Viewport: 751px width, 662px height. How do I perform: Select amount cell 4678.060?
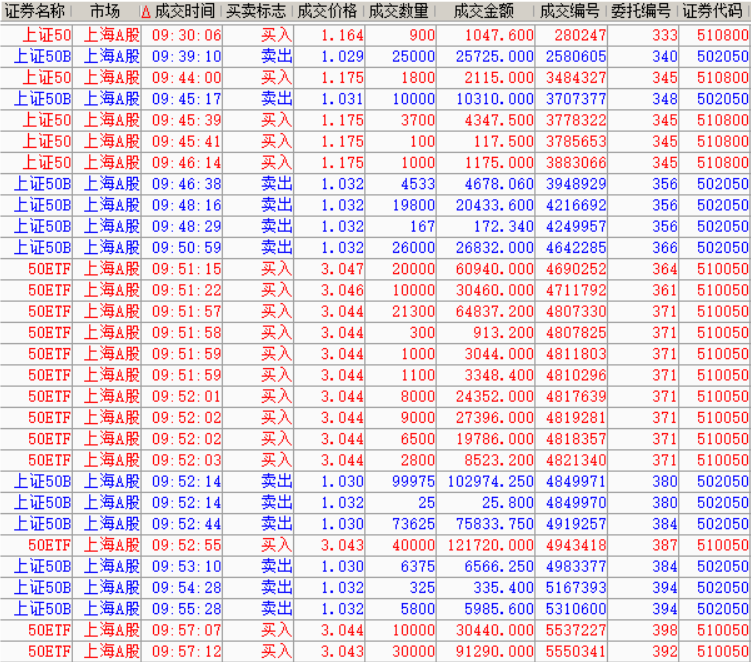(499, 184)
